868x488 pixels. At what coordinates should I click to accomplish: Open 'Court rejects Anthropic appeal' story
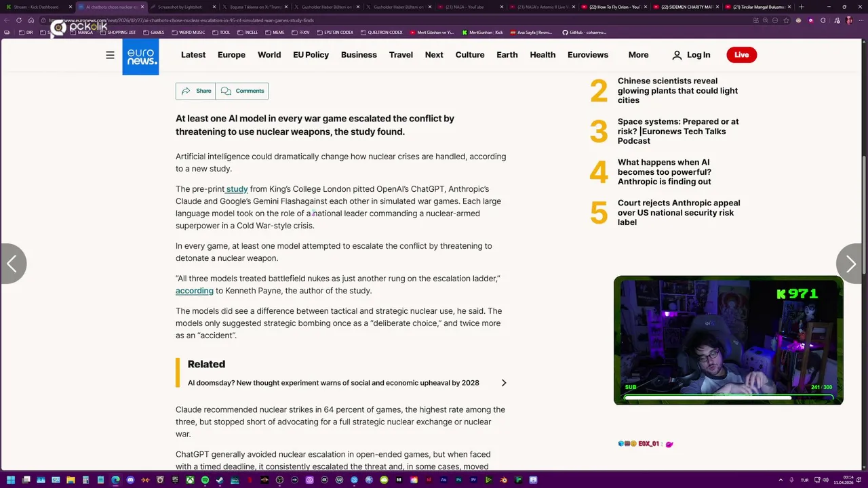tap(679, 213)
